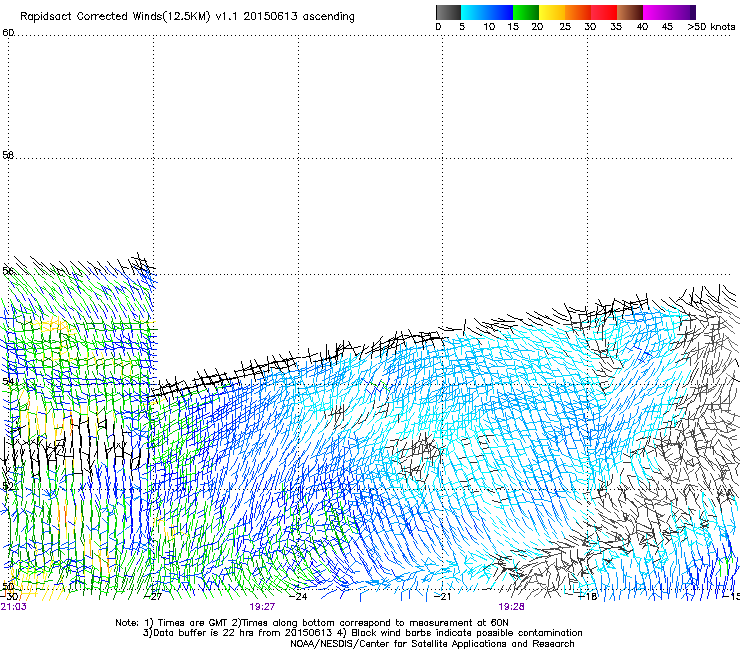This screenshot has width=740, height=650.
Task: Click the legend scale label '10'
Action: coord(489,27)
